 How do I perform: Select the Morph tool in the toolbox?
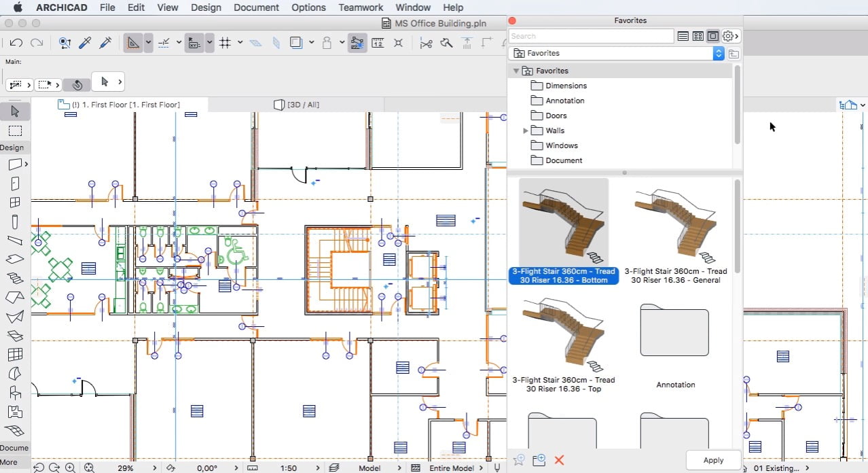15,373
